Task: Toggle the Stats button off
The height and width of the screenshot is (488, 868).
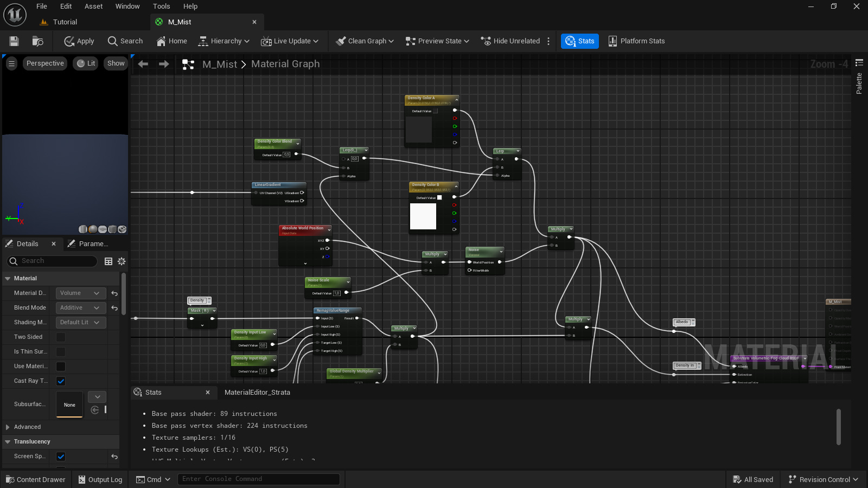Action: pos(580,41)
